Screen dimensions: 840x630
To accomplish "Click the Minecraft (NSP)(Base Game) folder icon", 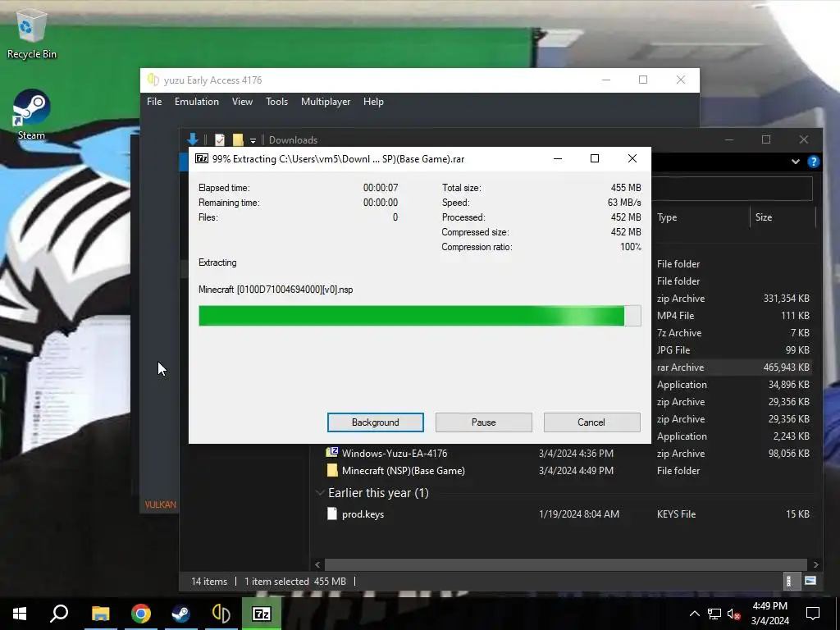I will 332,470.
